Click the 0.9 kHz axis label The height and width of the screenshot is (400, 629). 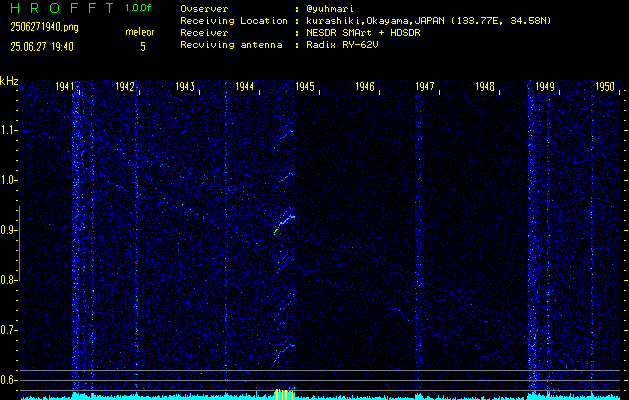pyautogui.click(x=8, y=230)
